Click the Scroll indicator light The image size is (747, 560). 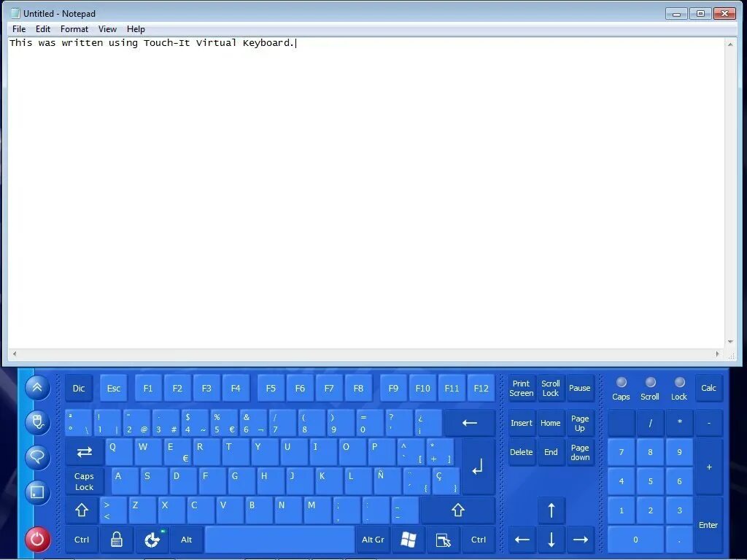(x=650, y=382)
